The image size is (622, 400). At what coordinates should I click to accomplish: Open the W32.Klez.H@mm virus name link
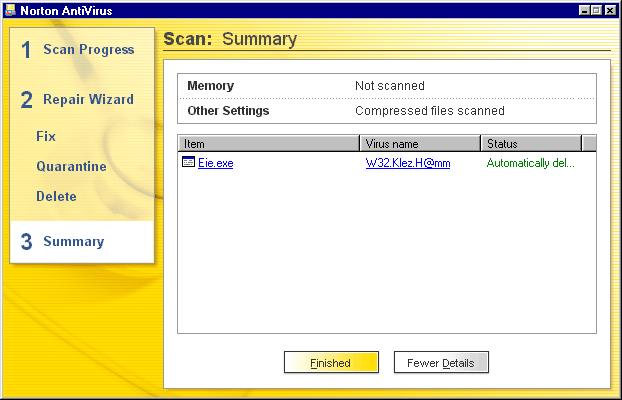[x=408, y=163]
